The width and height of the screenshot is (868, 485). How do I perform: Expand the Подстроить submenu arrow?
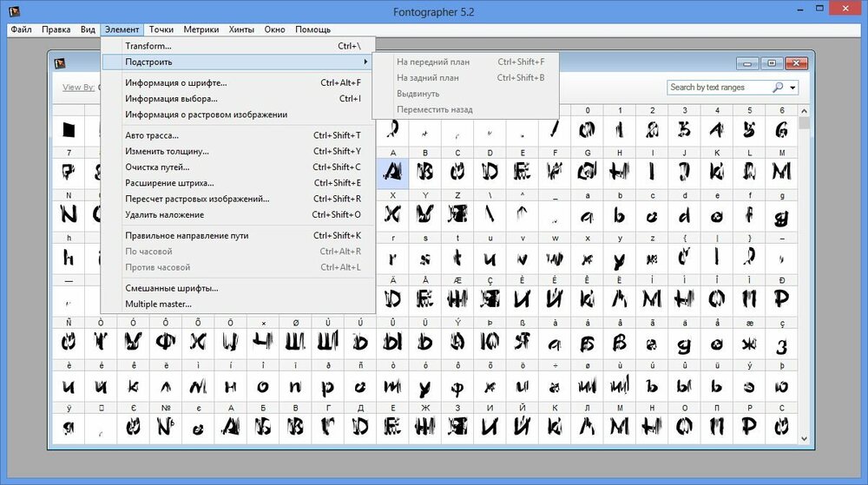click(x=365, y=62)
